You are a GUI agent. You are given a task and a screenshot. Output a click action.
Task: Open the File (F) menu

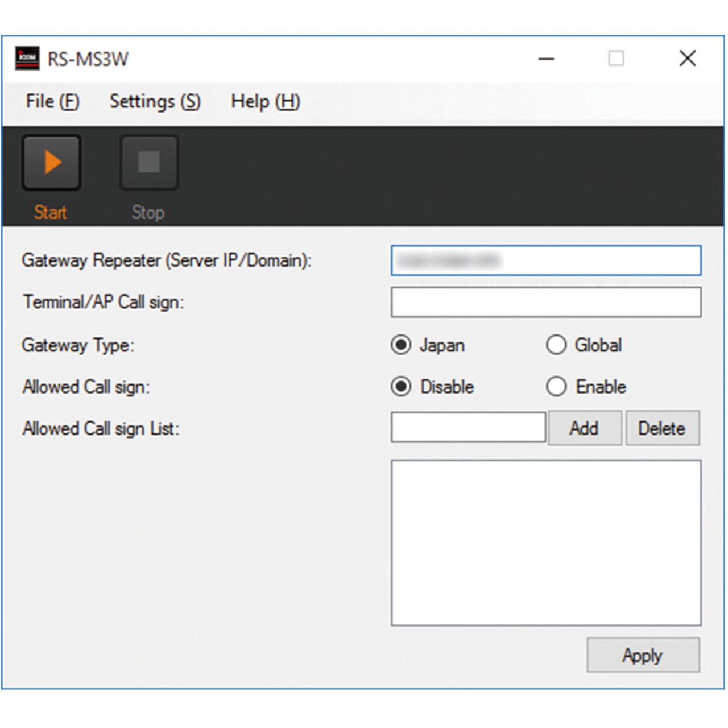[52, 101]
